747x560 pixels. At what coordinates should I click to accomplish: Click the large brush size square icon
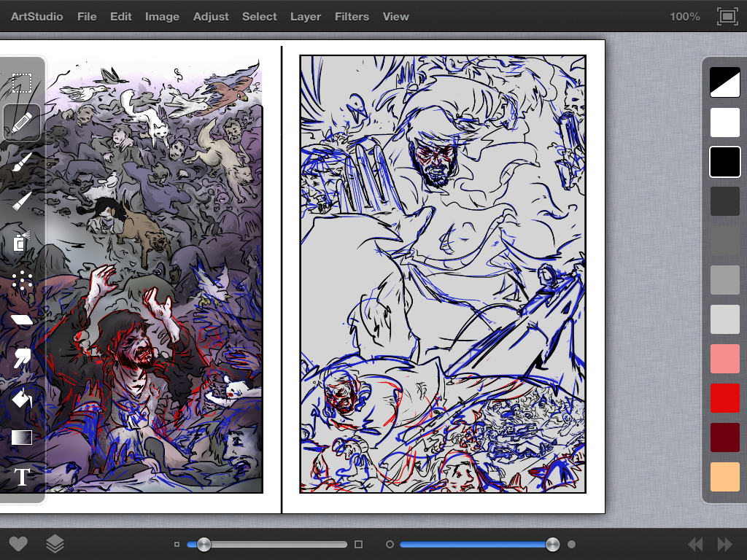(359, 544)
